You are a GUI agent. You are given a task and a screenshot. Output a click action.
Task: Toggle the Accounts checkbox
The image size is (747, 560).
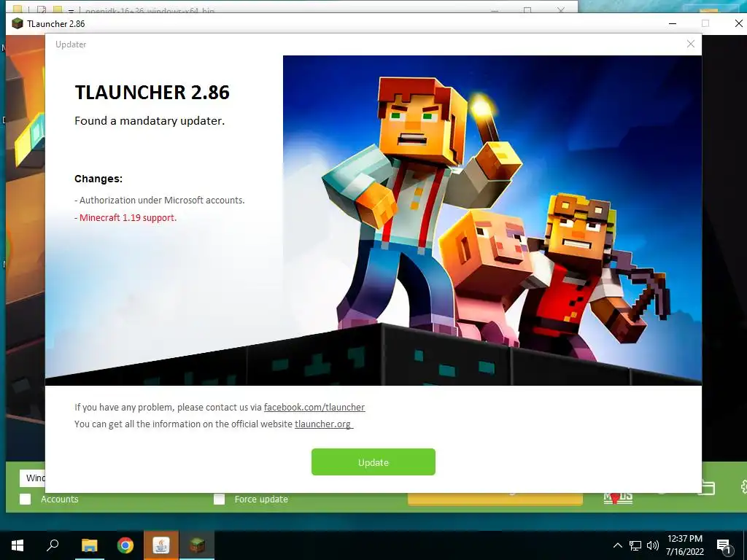point(26,499)
